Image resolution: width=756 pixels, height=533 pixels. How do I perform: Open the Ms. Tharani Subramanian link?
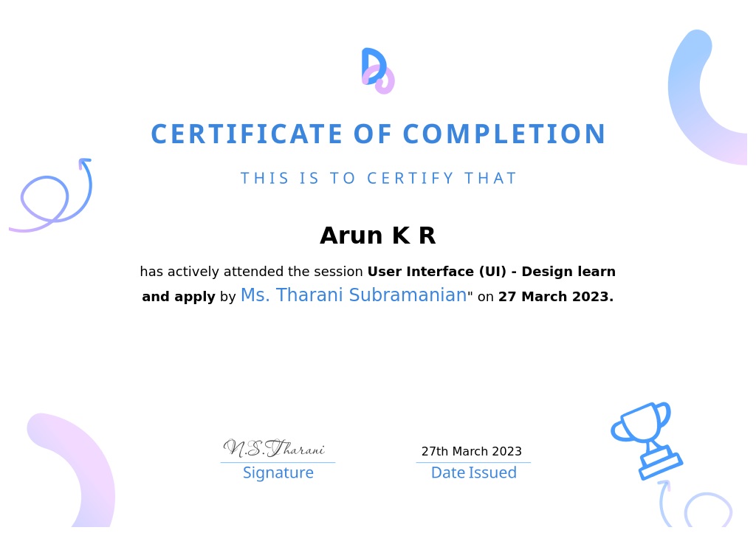pyautogui.click(x=354, y=296)
